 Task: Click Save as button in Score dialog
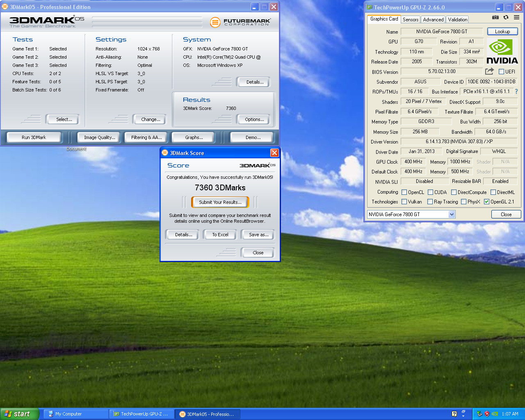[x=258, y=235]
